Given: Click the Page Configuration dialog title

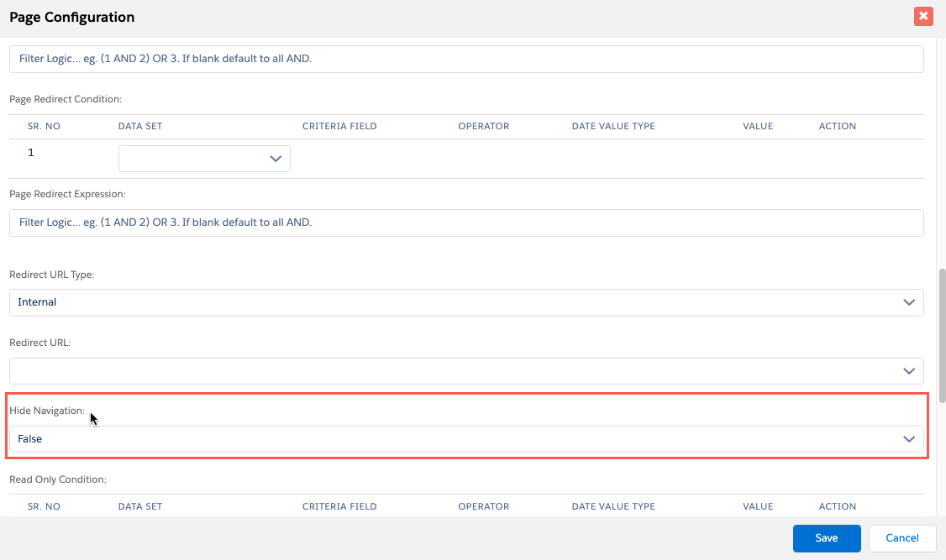Looking at the screenshot, I should pyautogui.click(x=71, y=17).
